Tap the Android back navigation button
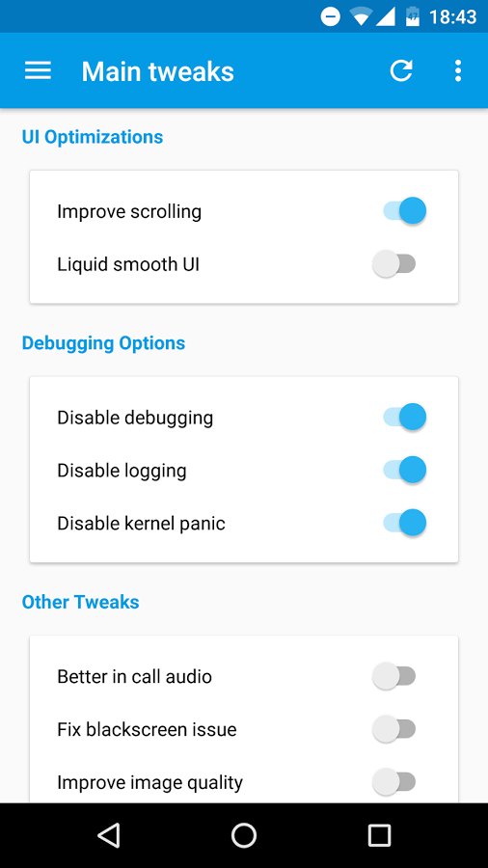 tap(108, 835)
